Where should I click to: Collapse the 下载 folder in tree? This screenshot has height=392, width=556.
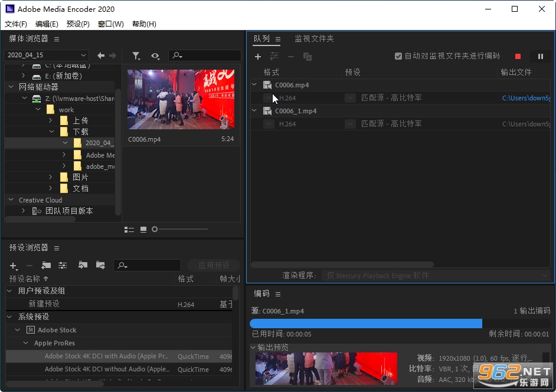(51, 131)
